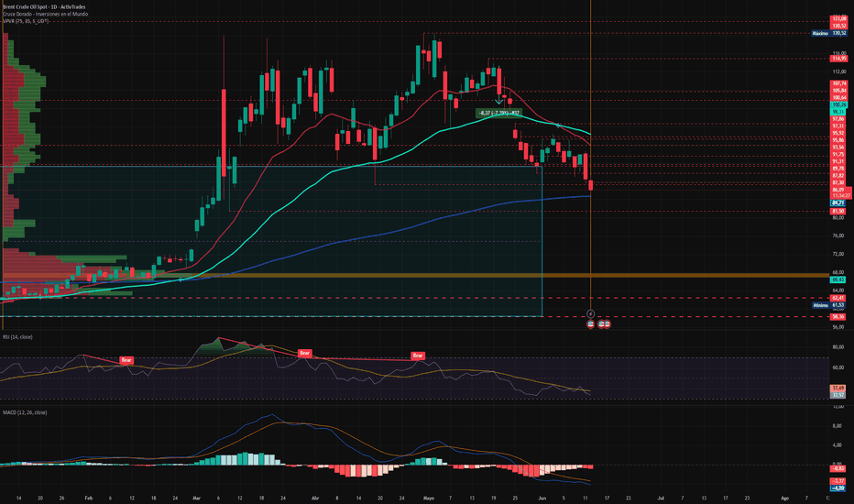Click the -8,37 (-7,39%) measurement label

coord(499,113)
